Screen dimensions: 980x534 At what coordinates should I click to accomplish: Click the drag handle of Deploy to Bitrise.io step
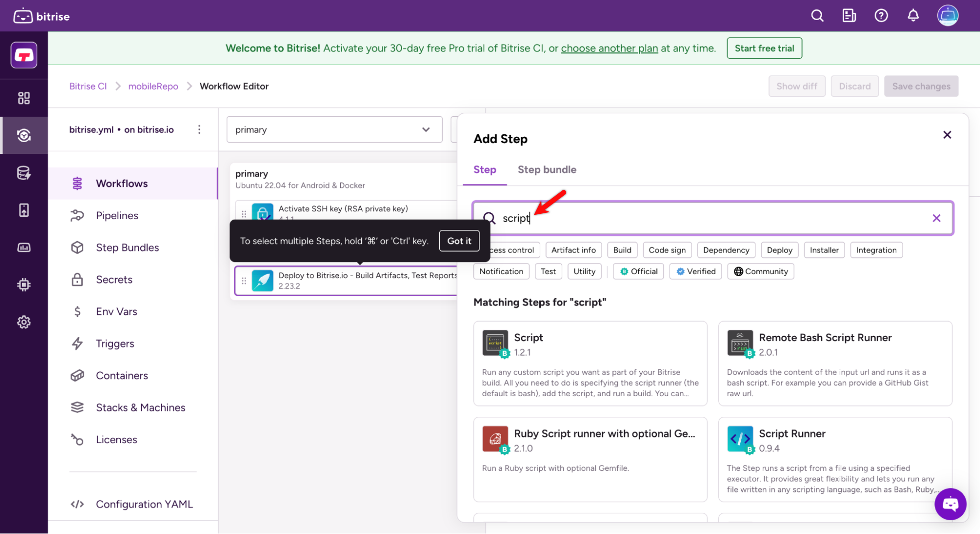click(x=244, y=280)
